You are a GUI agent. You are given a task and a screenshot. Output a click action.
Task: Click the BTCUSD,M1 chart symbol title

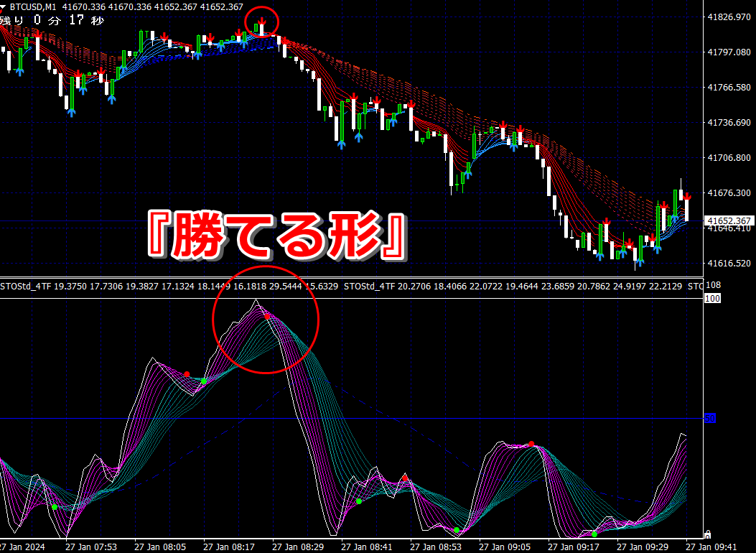pos(34,6)
